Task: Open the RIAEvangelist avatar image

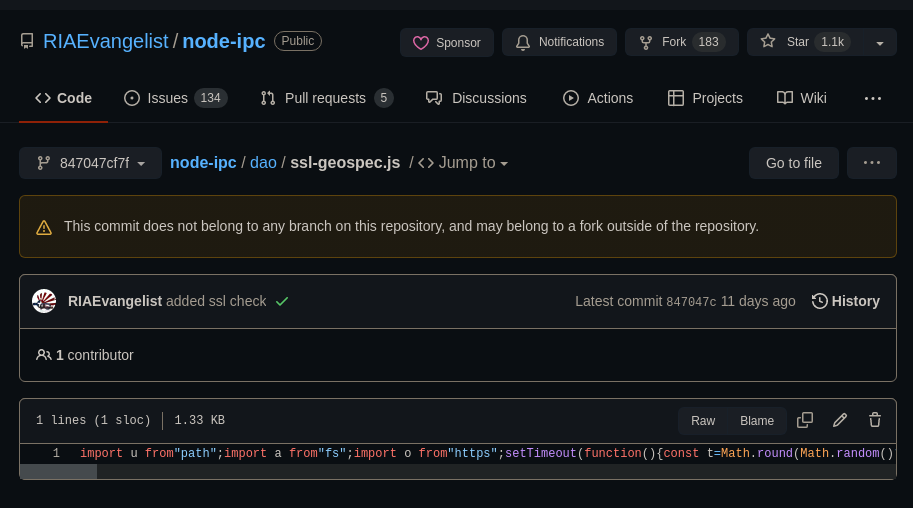Action: [44, 301]
